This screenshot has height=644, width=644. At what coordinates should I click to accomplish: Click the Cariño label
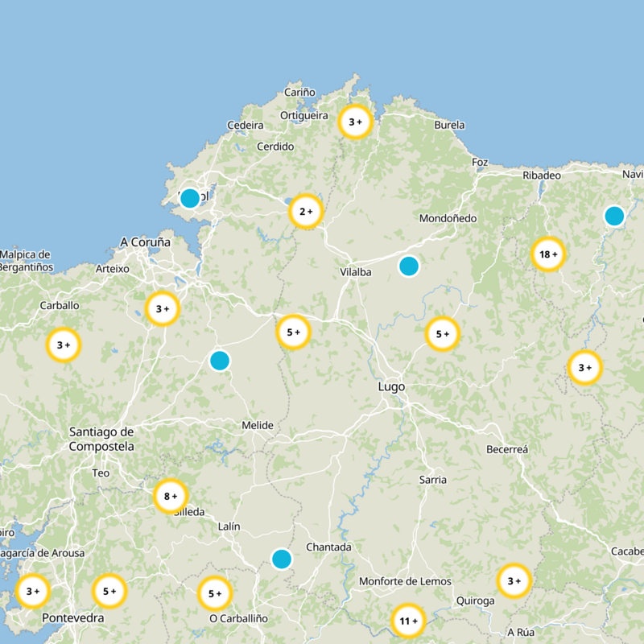(299, 92)
